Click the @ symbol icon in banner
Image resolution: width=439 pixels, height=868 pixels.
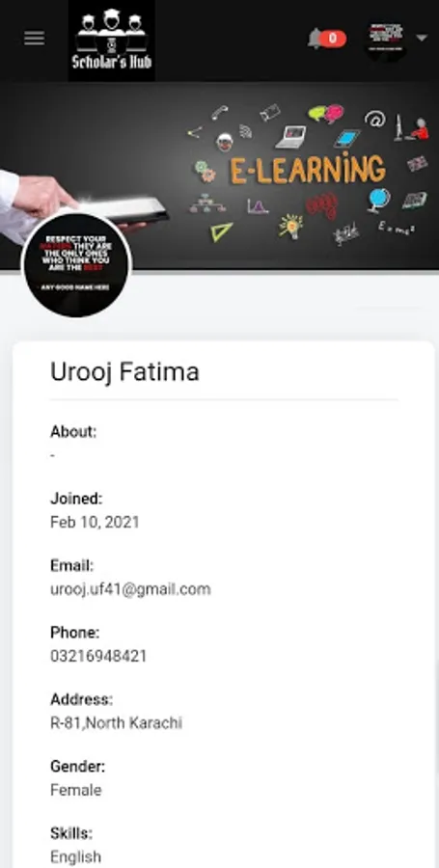374,119
